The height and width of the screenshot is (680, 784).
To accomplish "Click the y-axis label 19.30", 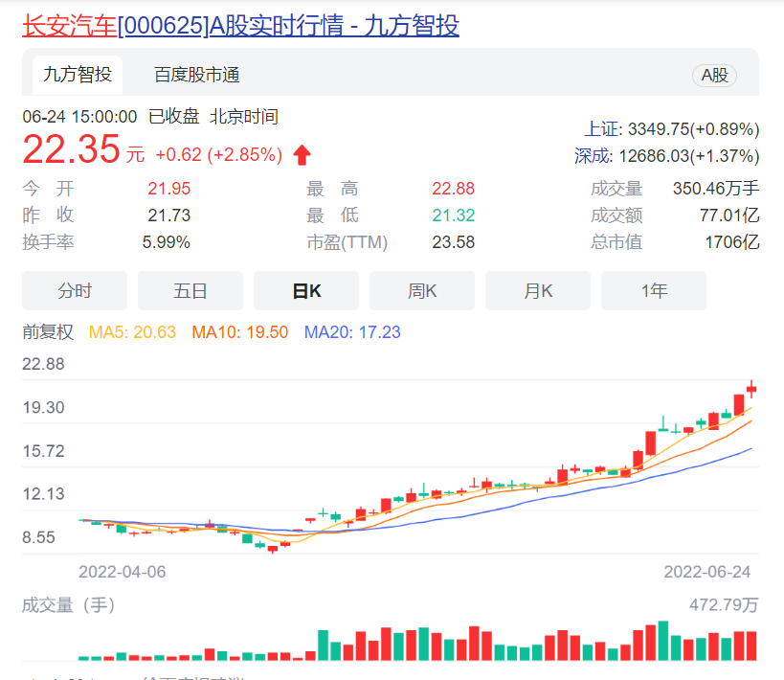I will [x=43, y=407].
